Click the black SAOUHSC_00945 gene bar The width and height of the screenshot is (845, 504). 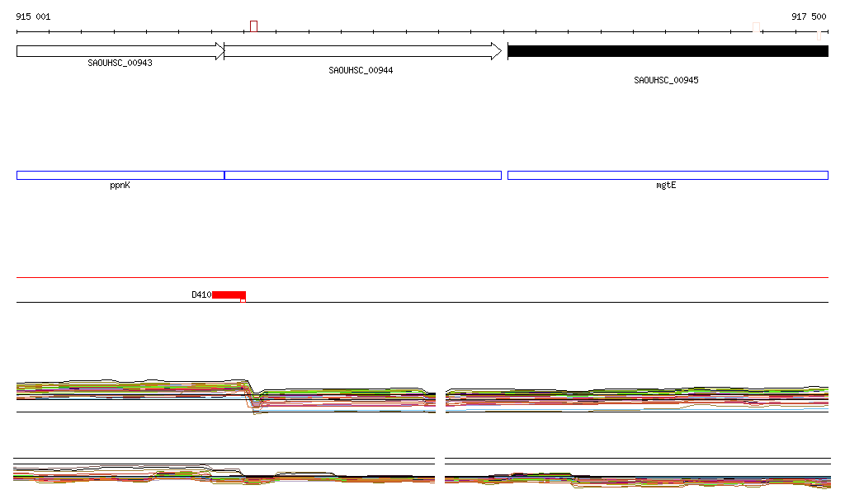pos(667,51)
